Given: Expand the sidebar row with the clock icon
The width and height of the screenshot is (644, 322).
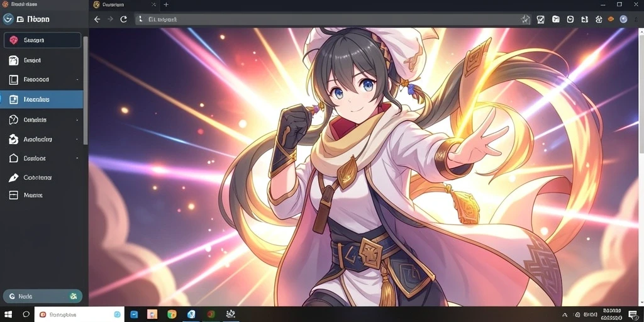Looking at the screenshot, I should coord(77,120).
